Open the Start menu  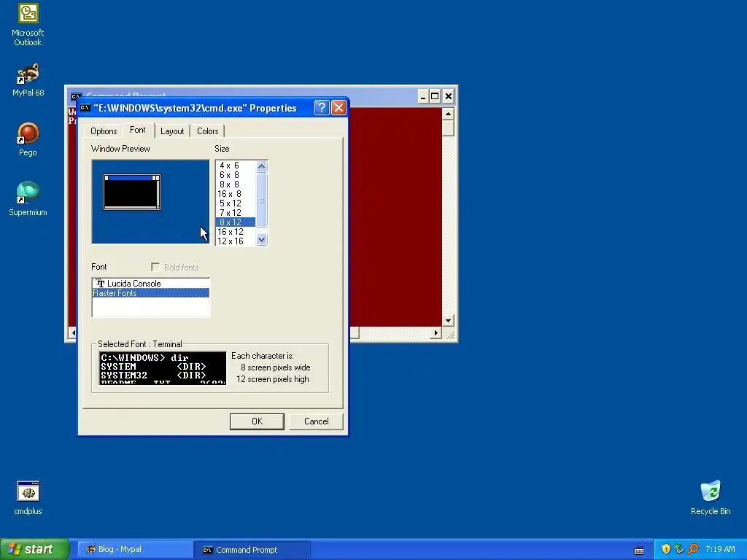(35, 549)
